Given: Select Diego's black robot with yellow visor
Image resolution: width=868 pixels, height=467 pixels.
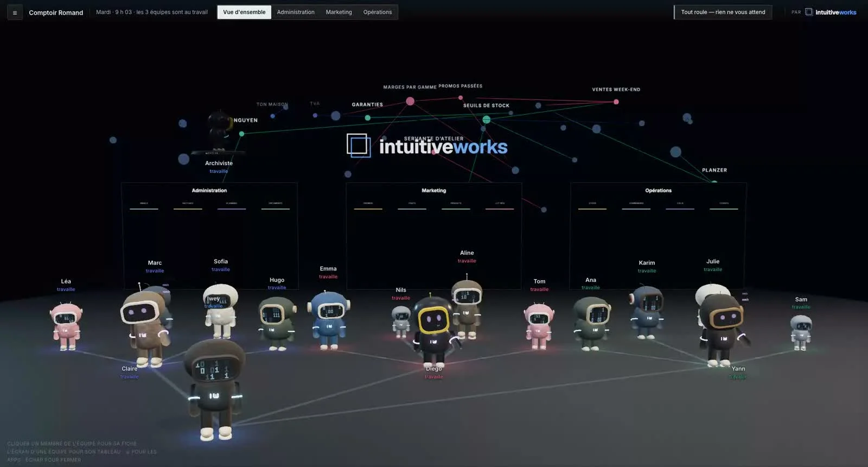Looking at the screenshot, I should (434, 331).
